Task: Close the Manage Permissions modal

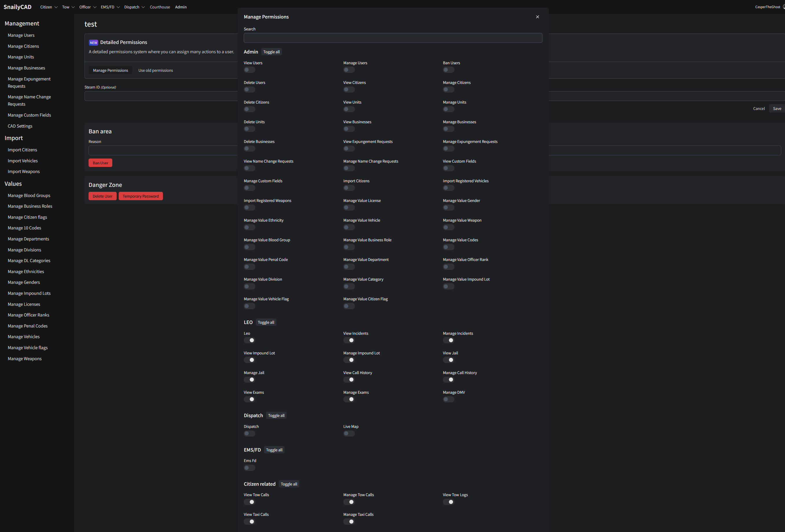Action: (x=538, y=16)
